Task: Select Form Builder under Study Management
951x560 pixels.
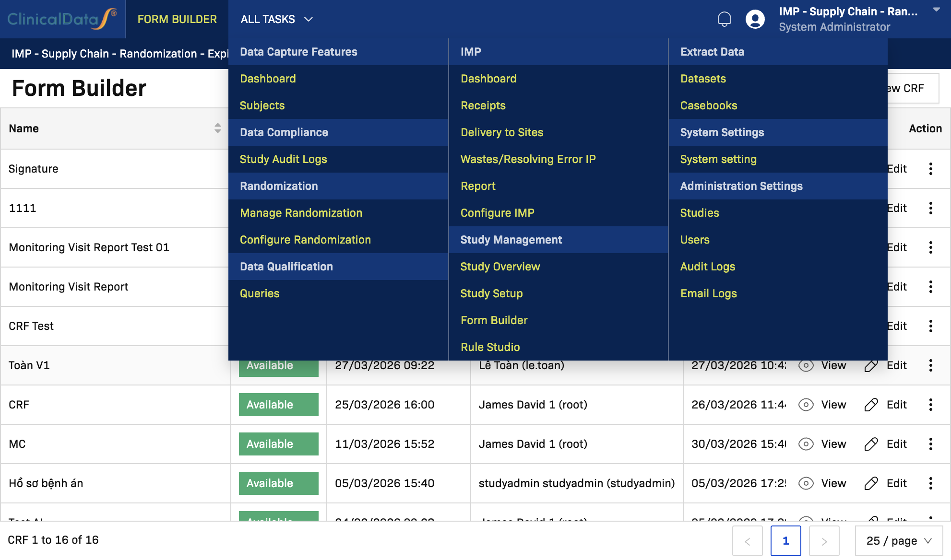Action: pos(494,320)
